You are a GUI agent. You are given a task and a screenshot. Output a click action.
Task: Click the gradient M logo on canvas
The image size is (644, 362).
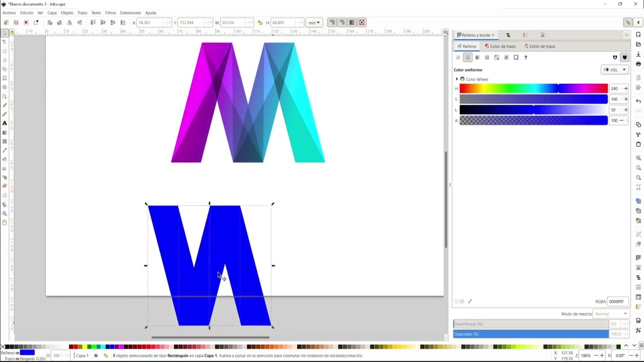[248, 103]
